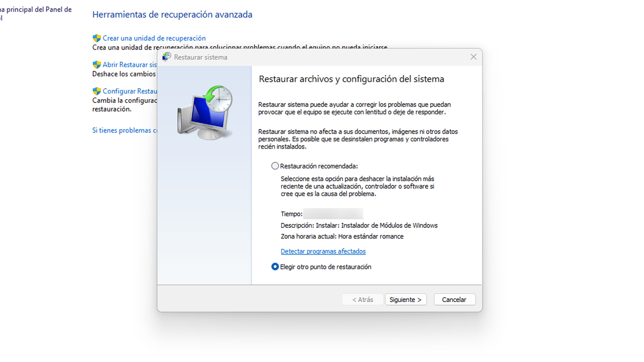Click the disabled < Atrás button
Viewport: 644px width, 362px height.
[362, 299]
